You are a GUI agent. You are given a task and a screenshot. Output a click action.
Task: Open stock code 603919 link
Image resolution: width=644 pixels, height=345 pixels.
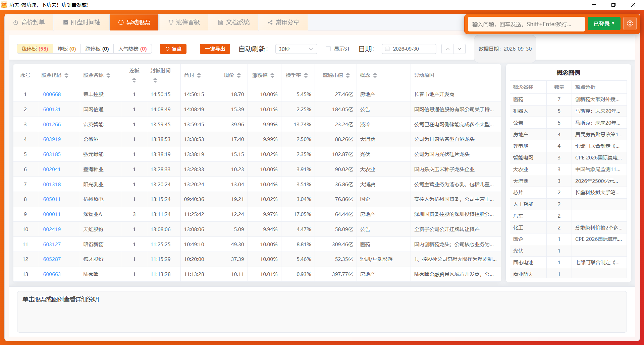pos(52,139)
